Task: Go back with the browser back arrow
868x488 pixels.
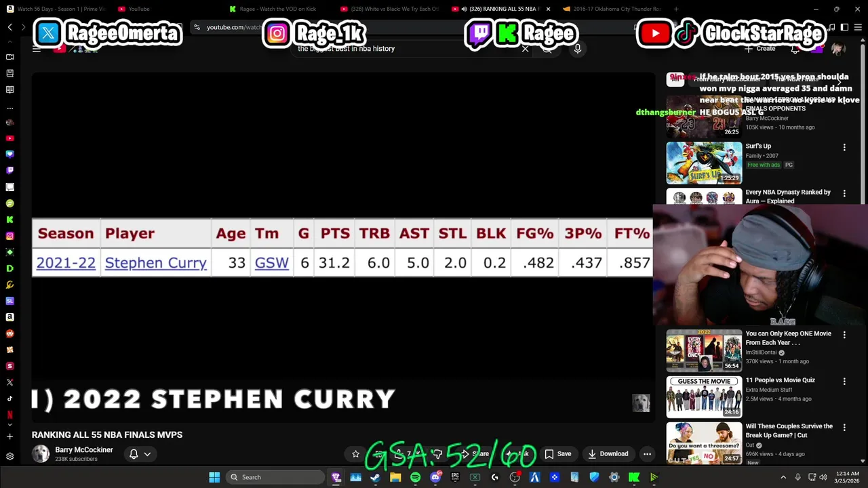Action: pyautogui.click(x=9, y=27)
